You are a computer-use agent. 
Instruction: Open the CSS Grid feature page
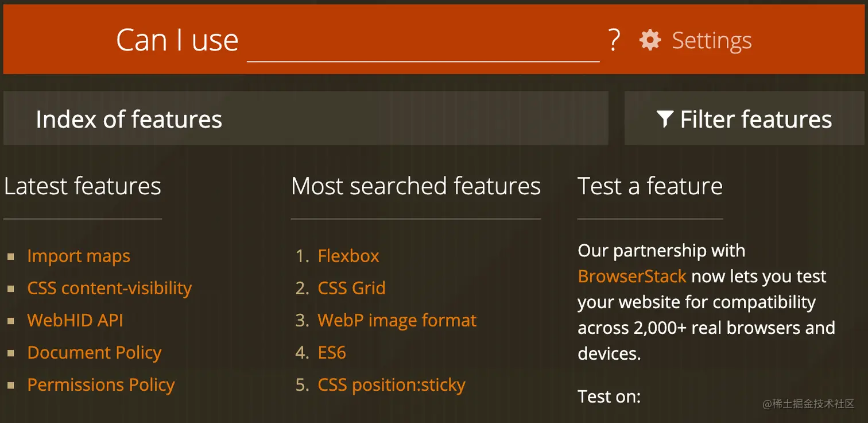tap(351, 289)
